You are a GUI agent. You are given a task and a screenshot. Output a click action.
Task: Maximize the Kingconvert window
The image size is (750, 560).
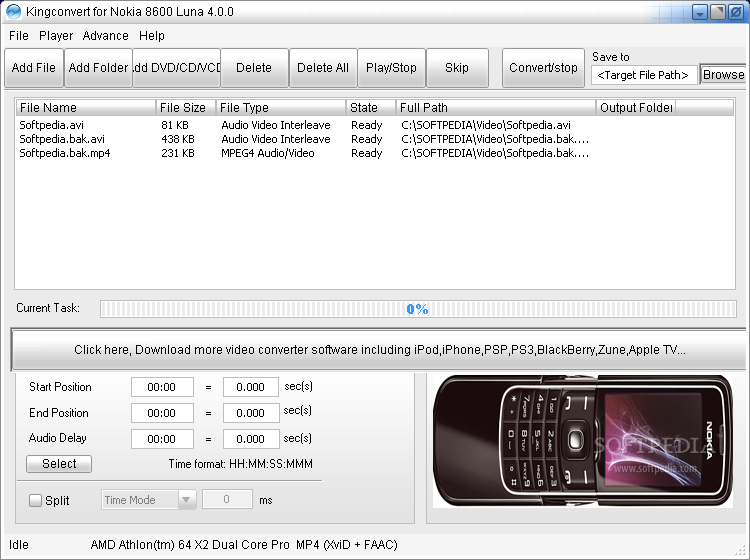(718, 11)
